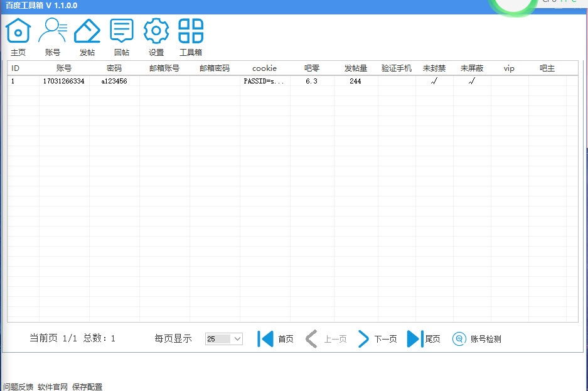The height and width of the screenshot is (391, 588).
Task: Go to first page with 首页
Action: point(275,339)
